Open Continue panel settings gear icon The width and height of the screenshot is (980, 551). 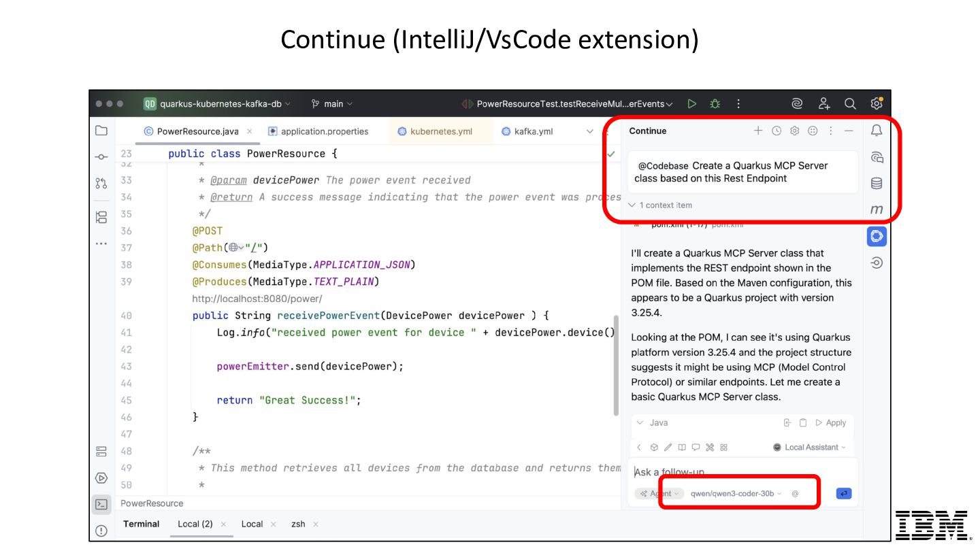794,131
